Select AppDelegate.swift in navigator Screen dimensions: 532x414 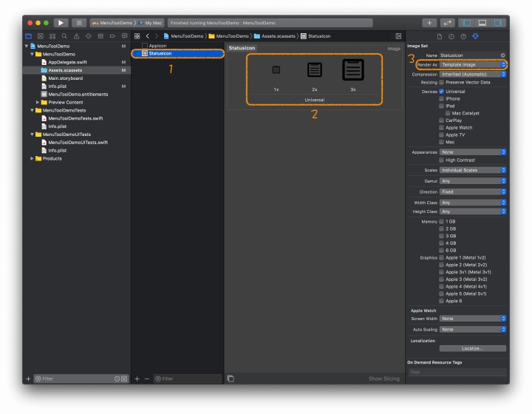[x=67, y=62]
